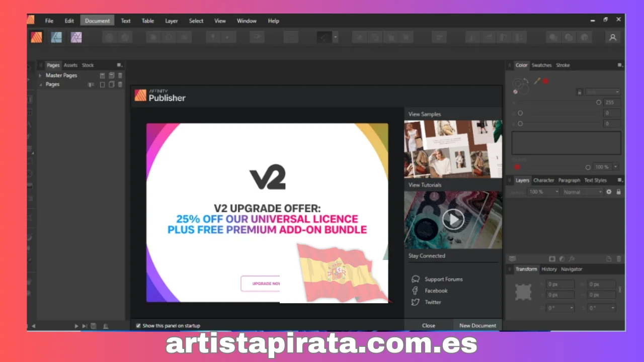Open the color model dropdown
Viewport: 644px width, 362px height.
click(x=603, y=92)
